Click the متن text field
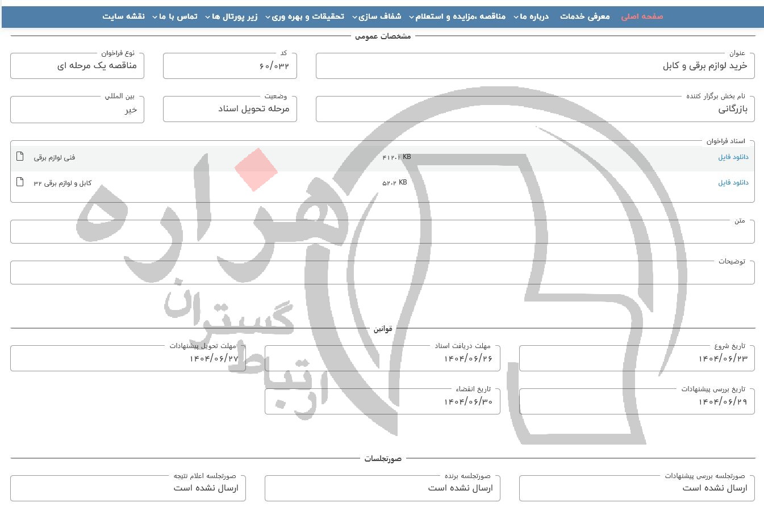764x532 pixels. 382,233
